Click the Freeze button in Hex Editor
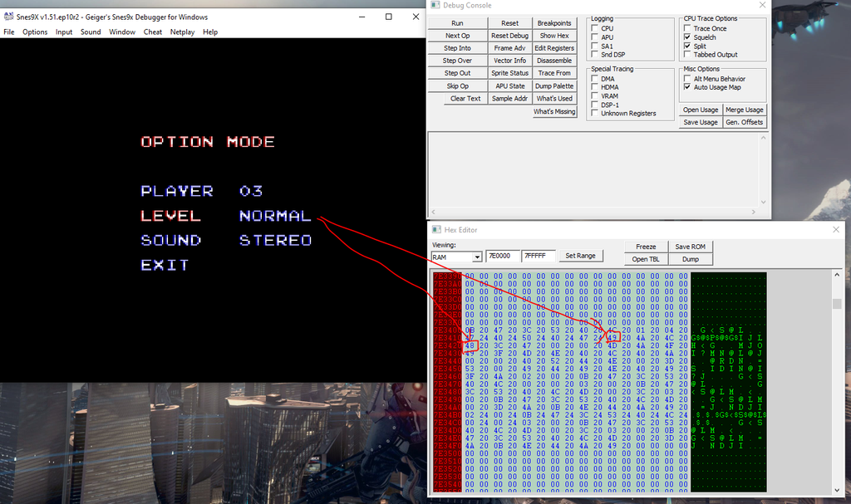This screenshot has height=504, width=851. pos(646,247)
